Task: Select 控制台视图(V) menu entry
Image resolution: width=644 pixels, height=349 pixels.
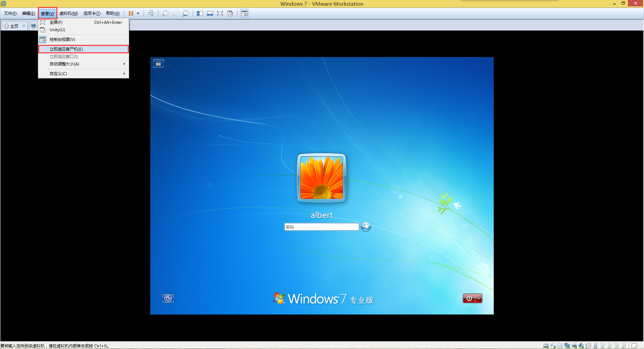Action: (x=84, y=40)
